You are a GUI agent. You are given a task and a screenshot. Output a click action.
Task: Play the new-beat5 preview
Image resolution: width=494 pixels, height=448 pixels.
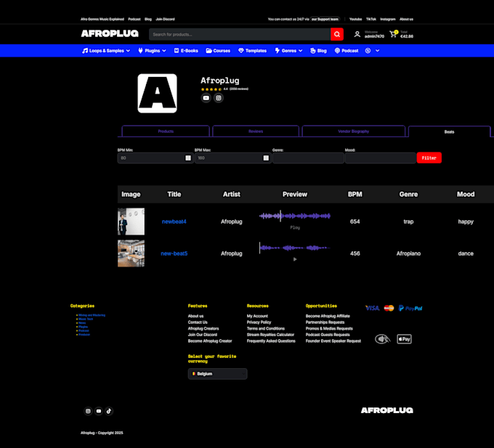295,259
